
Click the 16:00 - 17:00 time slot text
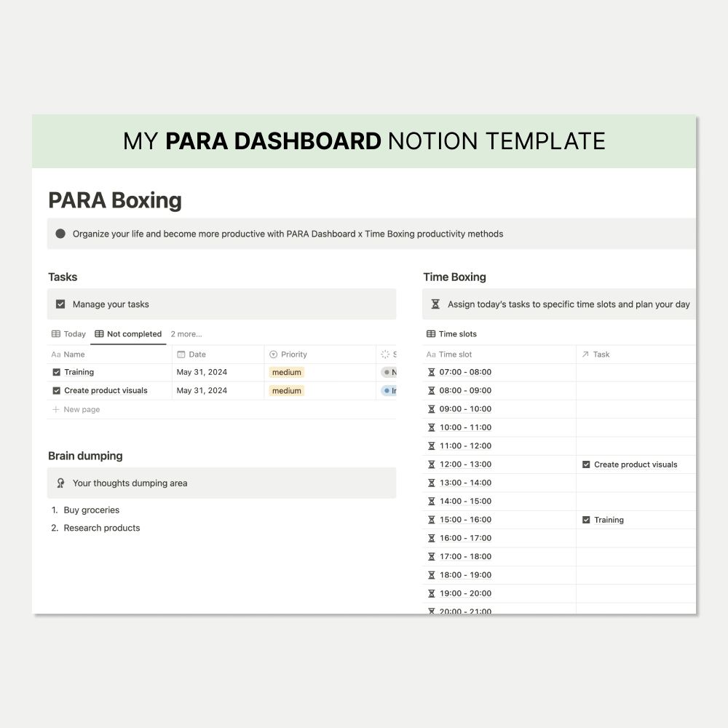[465, 538]
